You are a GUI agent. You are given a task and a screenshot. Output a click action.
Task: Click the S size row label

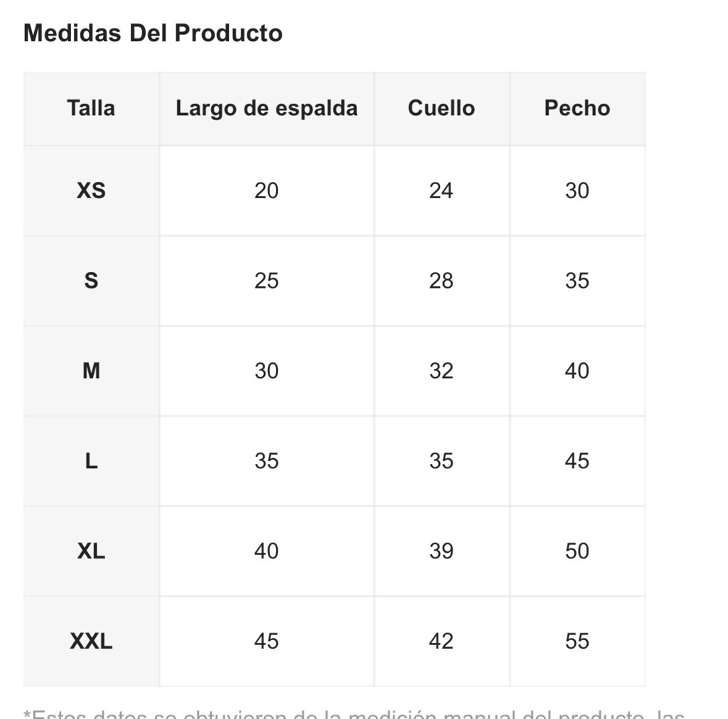coord(91,281)
